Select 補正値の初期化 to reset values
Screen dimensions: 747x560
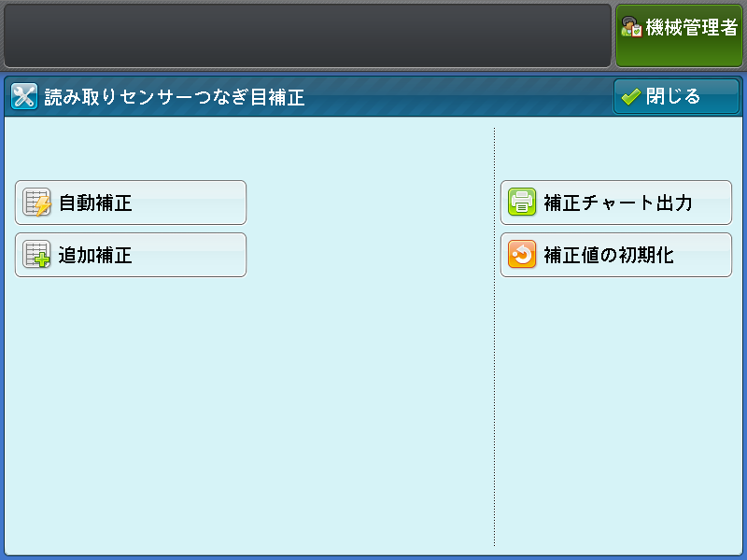(x=616, y=255)
